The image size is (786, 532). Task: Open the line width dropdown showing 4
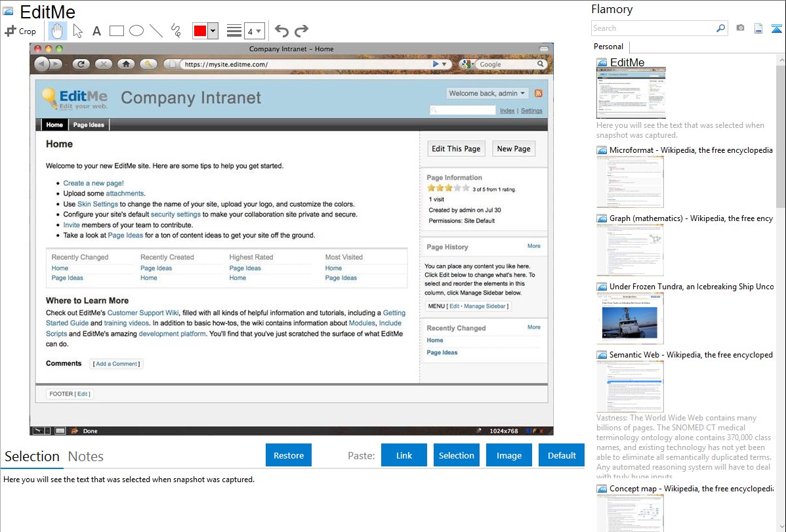(254, 31)
